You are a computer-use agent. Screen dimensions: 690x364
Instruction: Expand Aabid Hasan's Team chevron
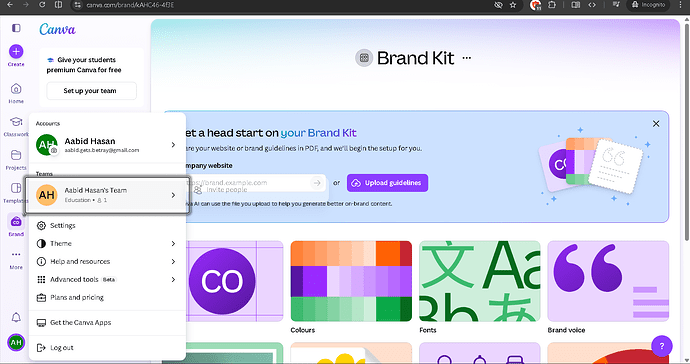coord(173,195)
